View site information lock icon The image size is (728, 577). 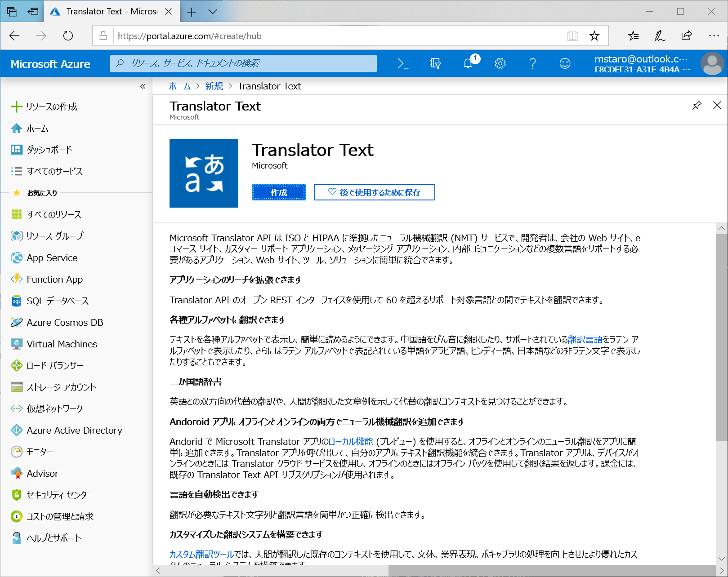click(x=103, y=36)
